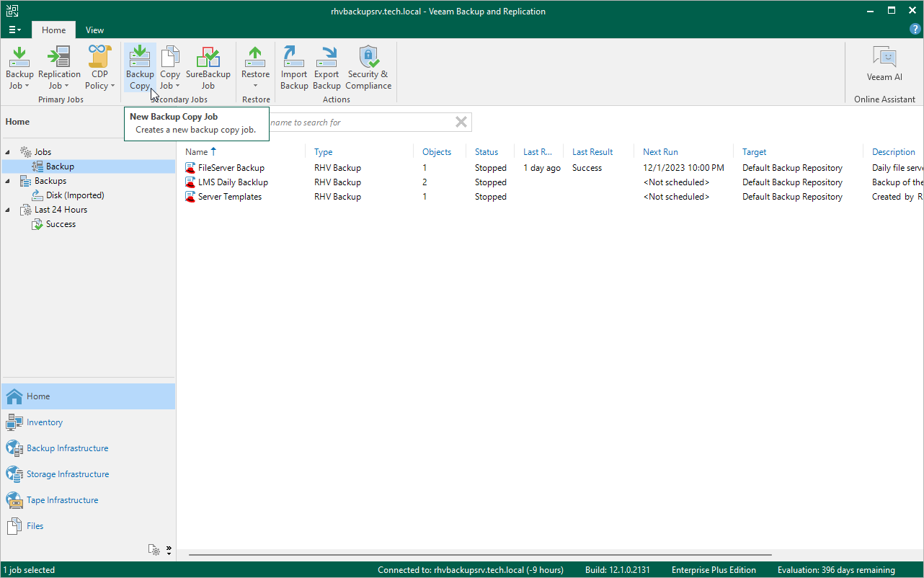
Task: Select the Jobs tree node
Action: coord(43,152)
